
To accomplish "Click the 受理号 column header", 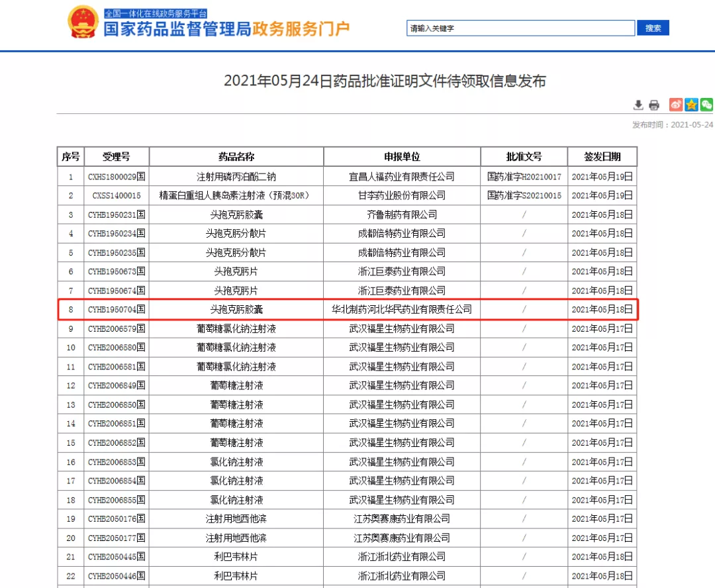I will [117, 157].
